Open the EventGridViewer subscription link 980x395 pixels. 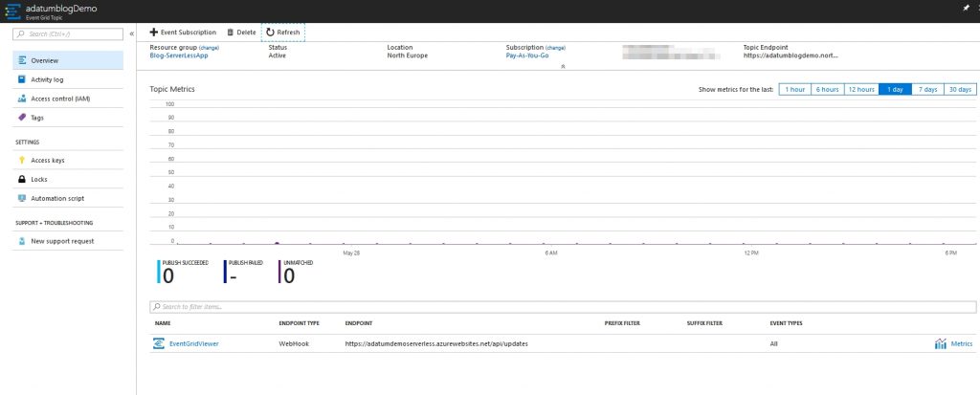(193, 343)
